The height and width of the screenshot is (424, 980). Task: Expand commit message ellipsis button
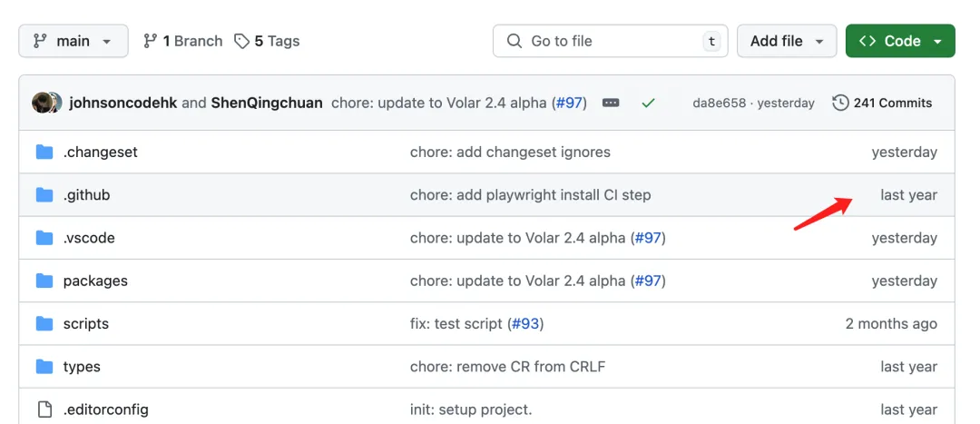click(x=611, y=103)
